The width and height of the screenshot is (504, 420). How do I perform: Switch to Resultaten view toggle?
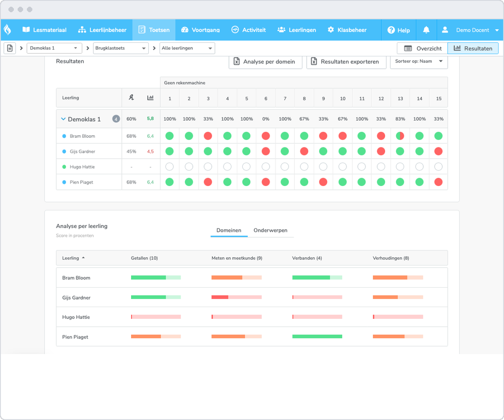tap(473, 48)
